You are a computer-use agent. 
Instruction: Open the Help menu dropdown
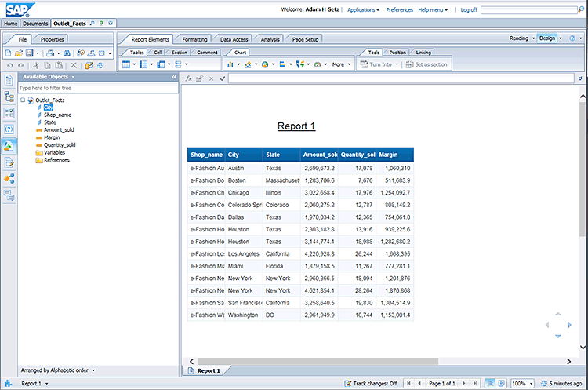[x=433, y=9]
